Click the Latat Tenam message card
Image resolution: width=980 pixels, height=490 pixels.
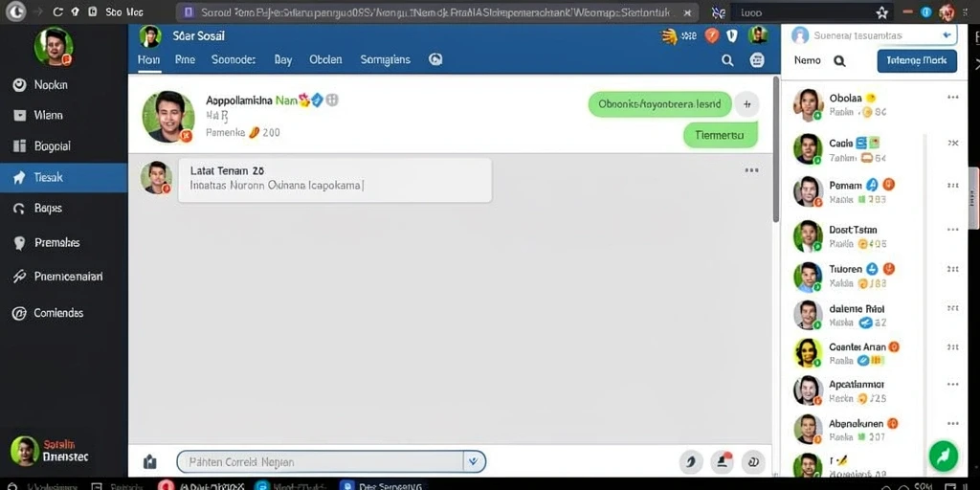335,180
